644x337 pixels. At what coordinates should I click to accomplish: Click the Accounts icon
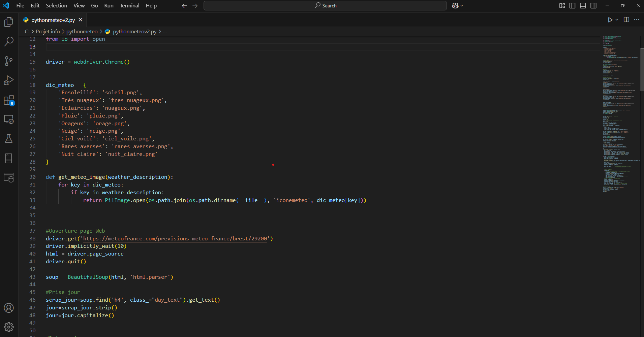pos(9,308)
